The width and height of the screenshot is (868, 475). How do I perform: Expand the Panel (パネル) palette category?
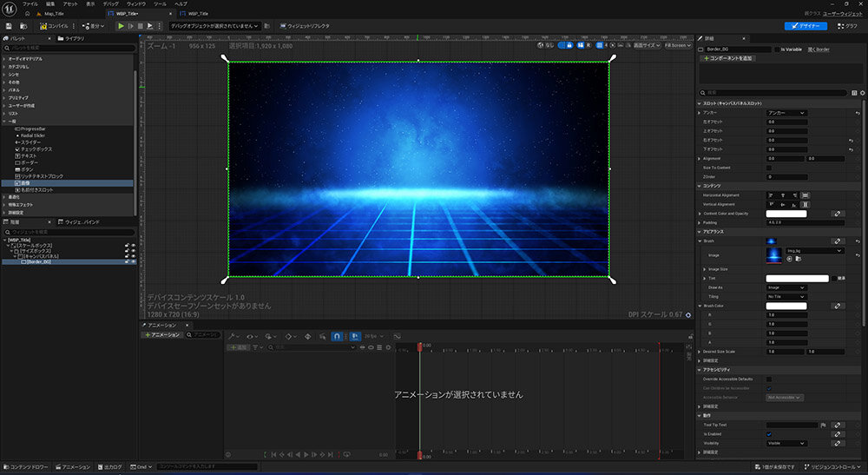[x=14, y=89]
